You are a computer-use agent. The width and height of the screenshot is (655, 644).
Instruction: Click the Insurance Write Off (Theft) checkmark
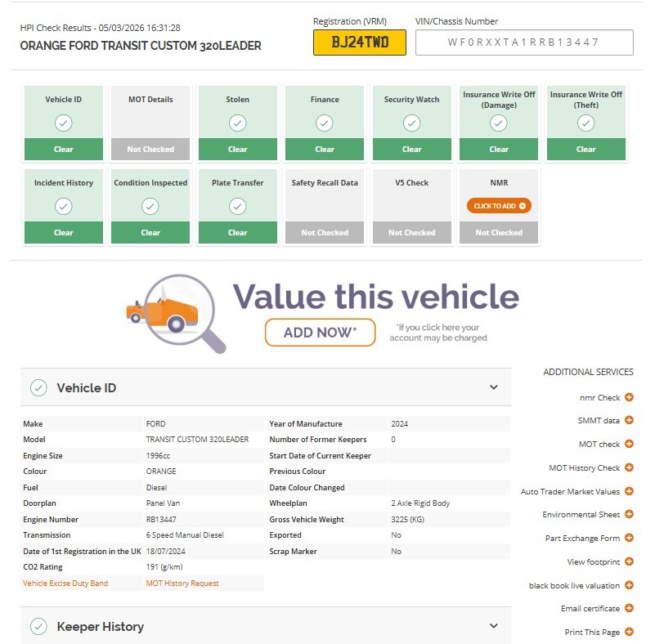pyautogui.click(x=585, y=123)
